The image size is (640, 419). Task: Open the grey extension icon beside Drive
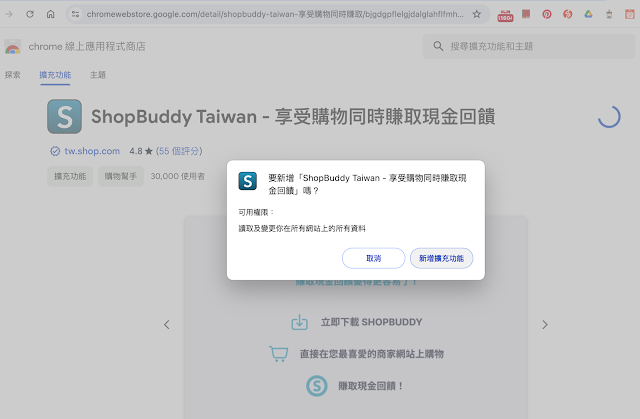click(609, 15)
